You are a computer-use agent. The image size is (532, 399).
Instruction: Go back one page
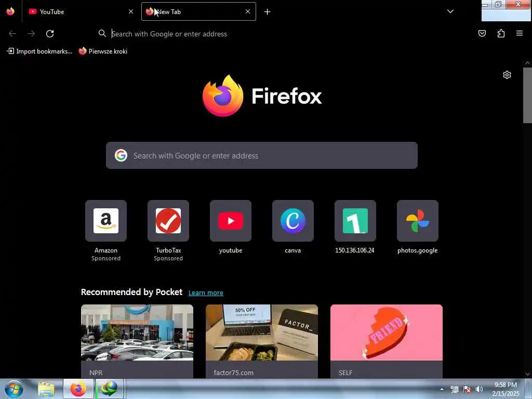point(12,34)
